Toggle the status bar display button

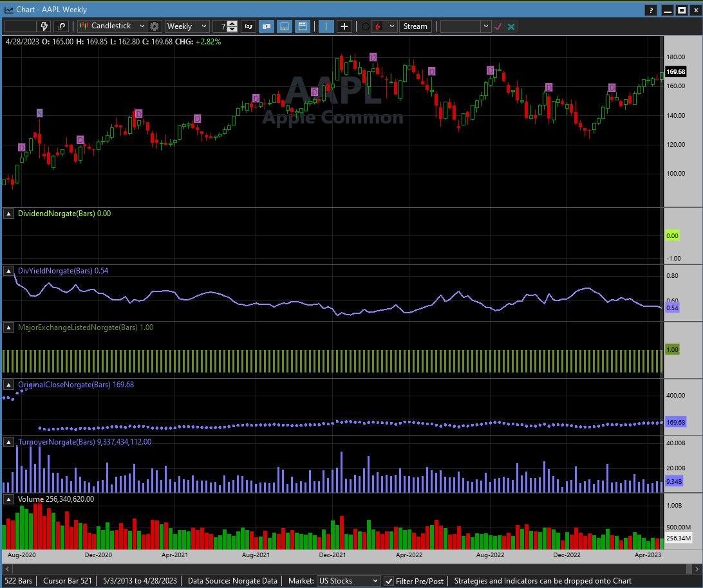[285, 26]
